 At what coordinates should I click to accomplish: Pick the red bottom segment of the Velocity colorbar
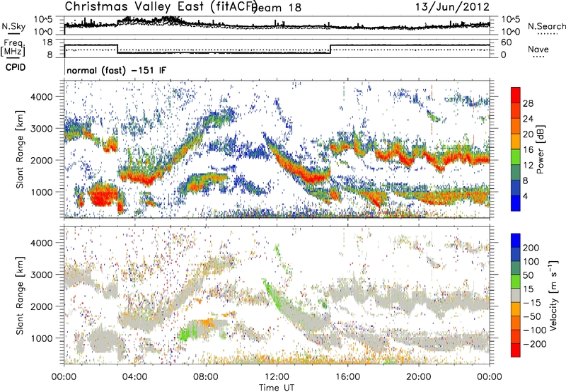[516, 350]
